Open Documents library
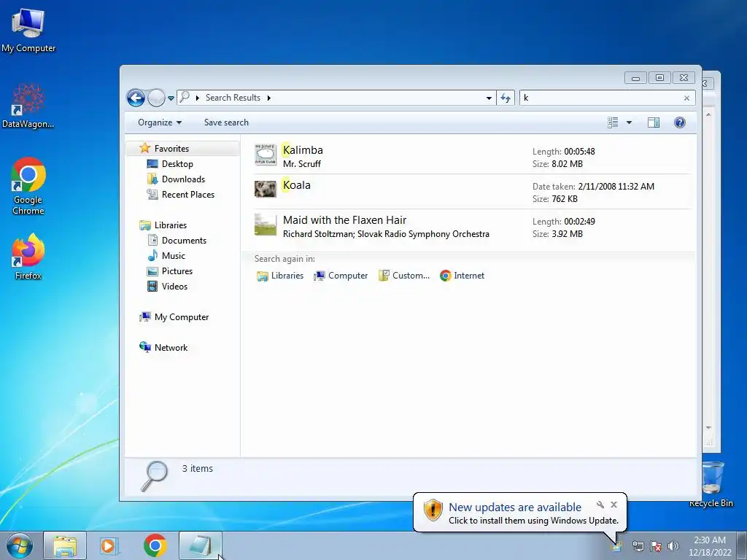The height and width of the screenshot is (560, 747). (x=184, y=241)
